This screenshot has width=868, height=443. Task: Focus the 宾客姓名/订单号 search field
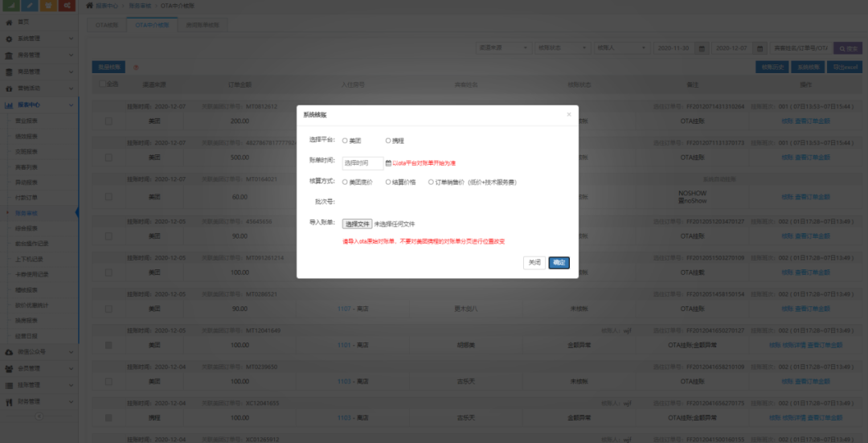pos(800,49)
